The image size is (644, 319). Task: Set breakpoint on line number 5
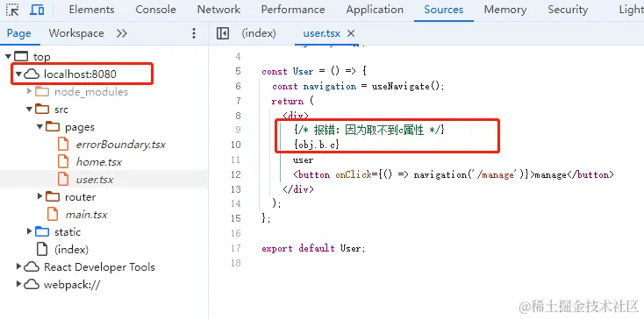pyautogui.click(x=239, y=71)
